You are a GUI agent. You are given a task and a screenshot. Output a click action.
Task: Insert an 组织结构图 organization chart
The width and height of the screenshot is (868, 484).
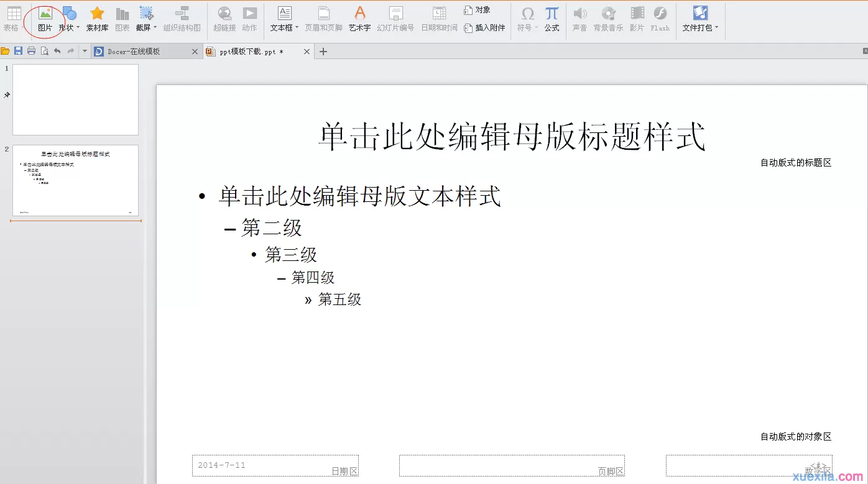(x=182, y=19)
